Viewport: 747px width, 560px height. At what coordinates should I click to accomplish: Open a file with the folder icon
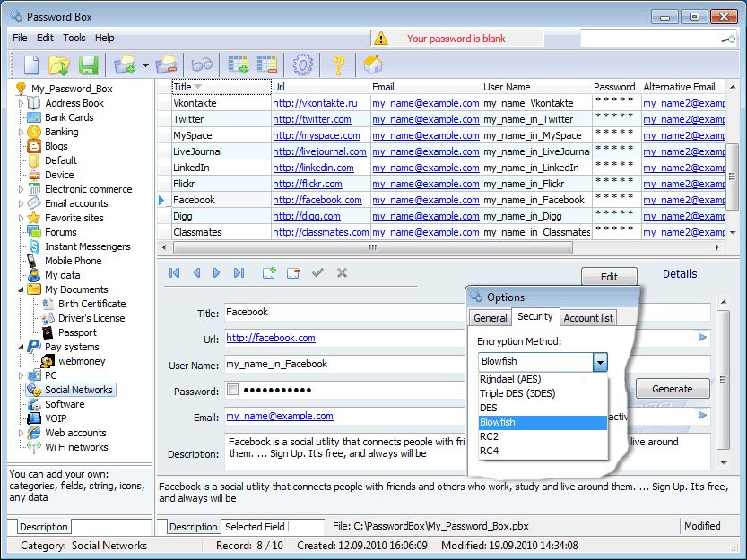click(x=59, y=65)
